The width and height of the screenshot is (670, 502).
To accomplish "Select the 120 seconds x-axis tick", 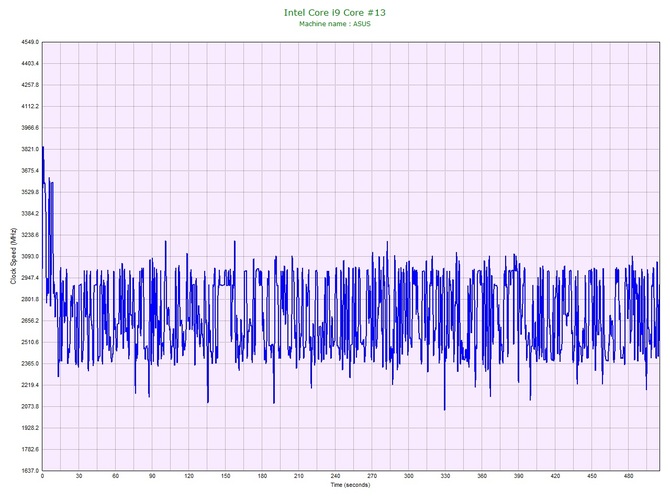I will pos(189,476).
